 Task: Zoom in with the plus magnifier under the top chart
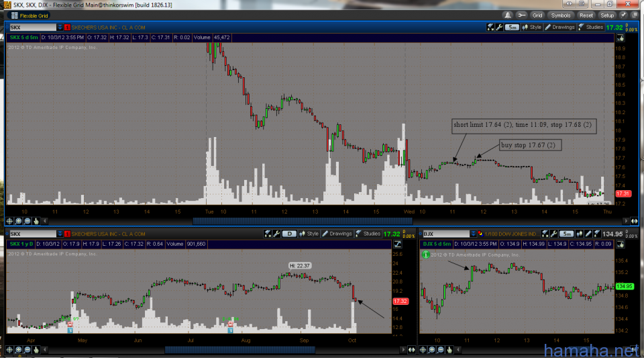(x=18, y=221)
